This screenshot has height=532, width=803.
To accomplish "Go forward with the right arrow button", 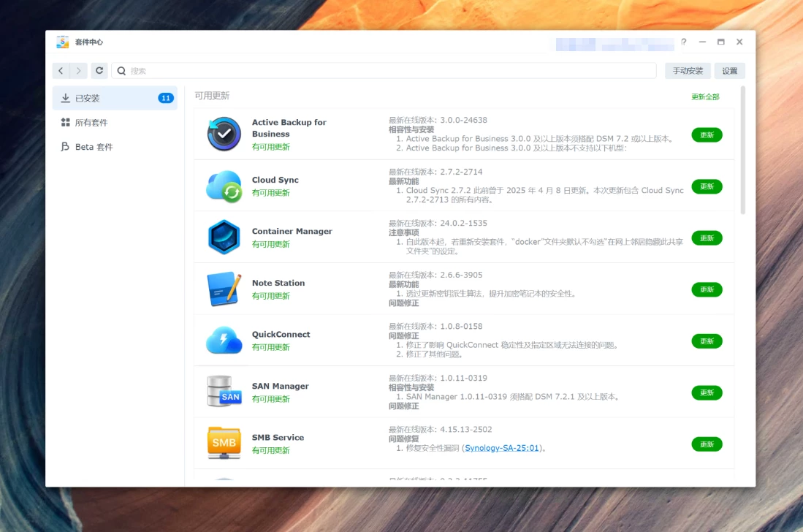I will [78, 71].
